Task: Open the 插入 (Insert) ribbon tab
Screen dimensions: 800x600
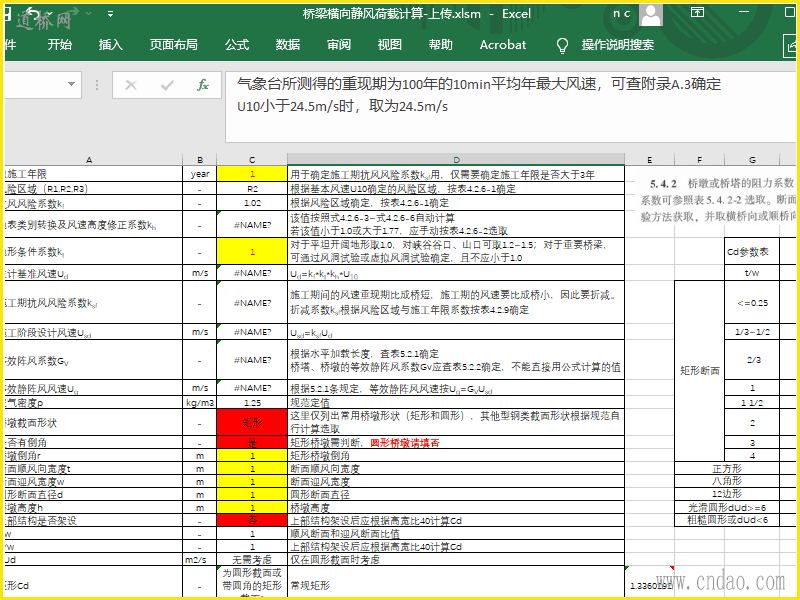Action: (x=111, y=45)
